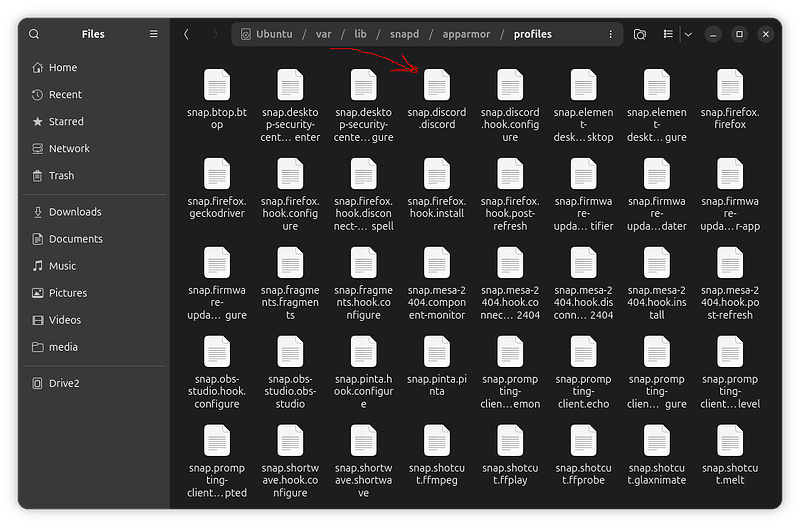Click the search-everywhere icon beside path bar

click(640, 34)
